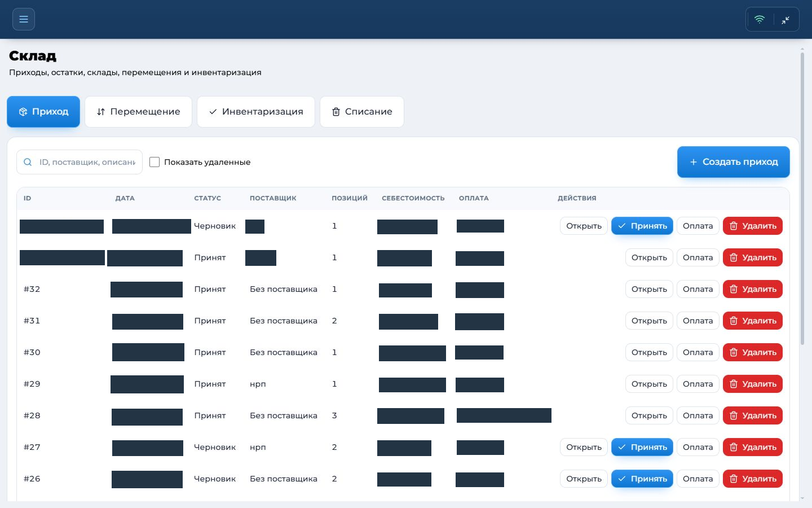Viewport: 812px width, 508px height.
Task: Click the search magnifier icon
Action: (x=28, y=162)
